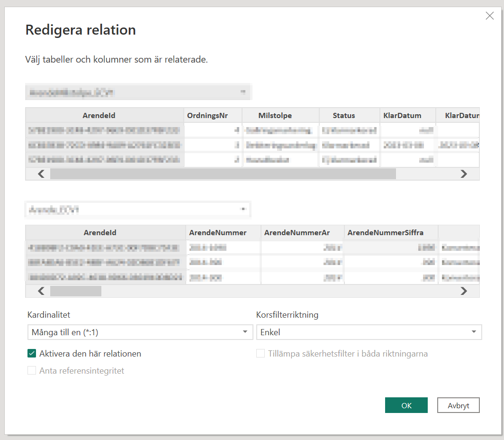Click the first table horizontal scrollbar thumb

[x=223, y=174]
